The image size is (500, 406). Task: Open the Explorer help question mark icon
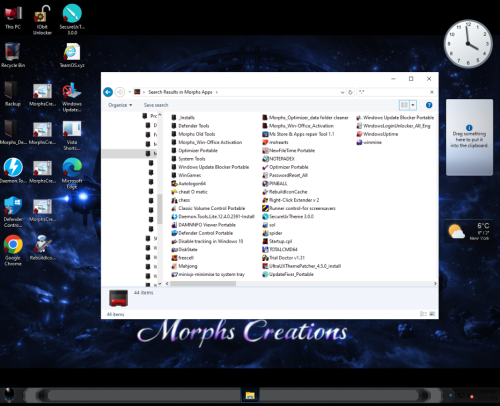pos(429,105)
